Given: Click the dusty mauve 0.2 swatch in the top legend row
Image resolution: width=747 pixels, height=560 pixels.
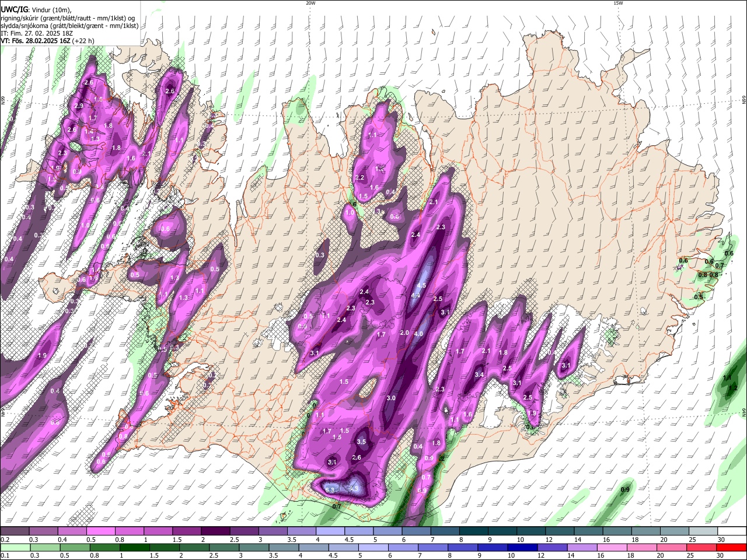Looking at the screenshot, I should tap(15, 531).
